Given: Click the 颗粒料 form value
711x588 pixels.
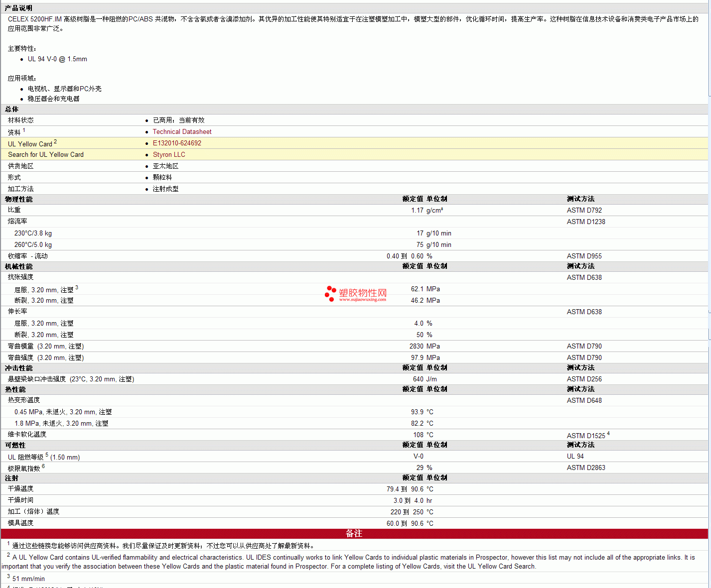Looking at the screenshot, I should (x=162, y=178).
